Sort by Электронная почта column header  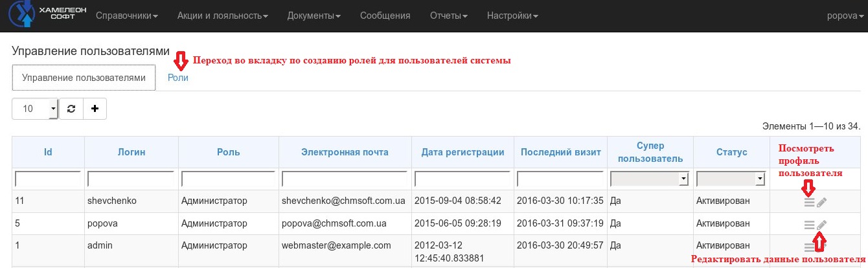(345, 152)
